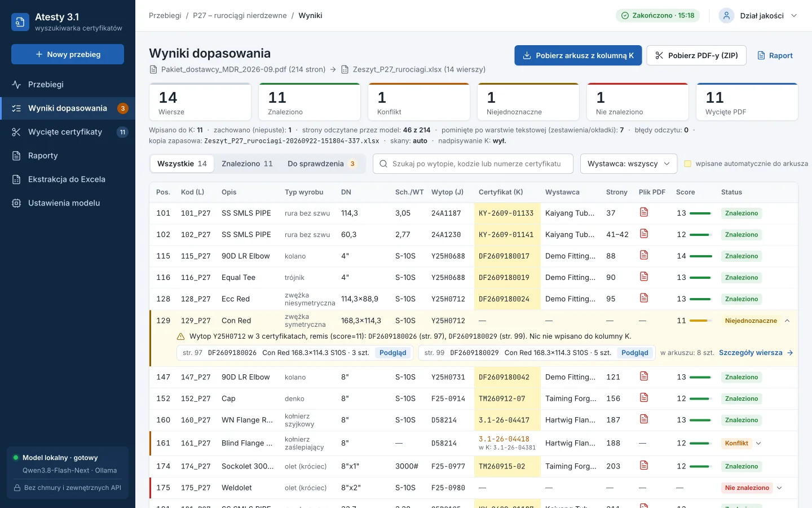Open the Wystawca: wszyscy dropdown

629,164
